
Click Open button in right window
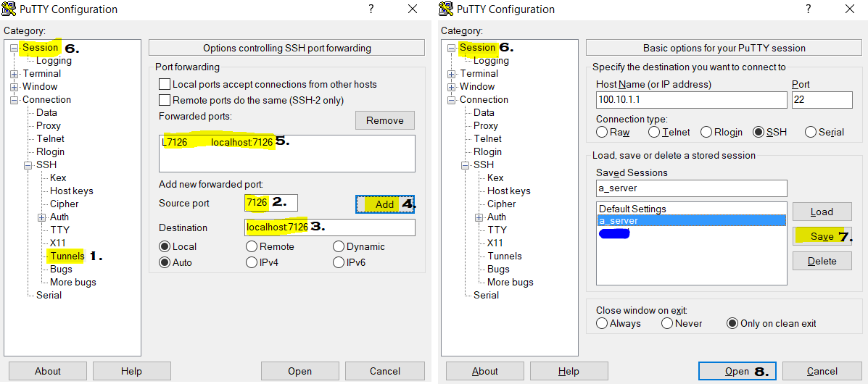click(x=738, y=371)
